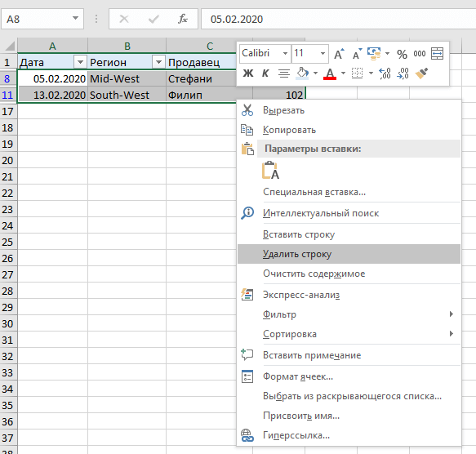Select Интеллектуальный поиск menu entry

[349, 213]
